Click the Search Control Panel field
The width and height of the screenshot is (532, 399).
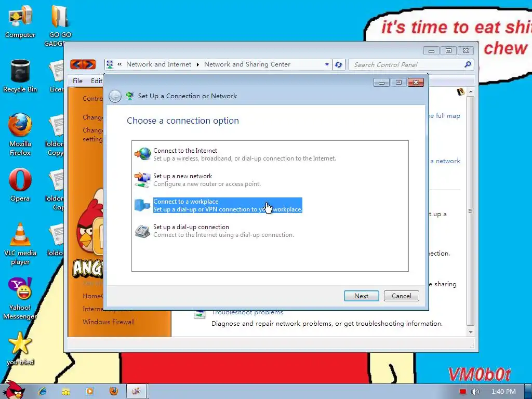tap(406, 64)
